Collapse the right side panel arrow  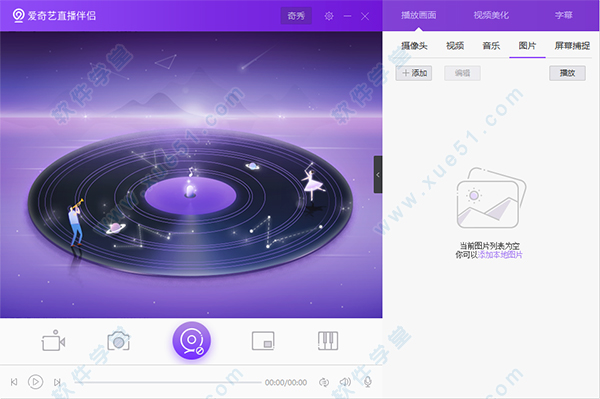tap(378, 174)
